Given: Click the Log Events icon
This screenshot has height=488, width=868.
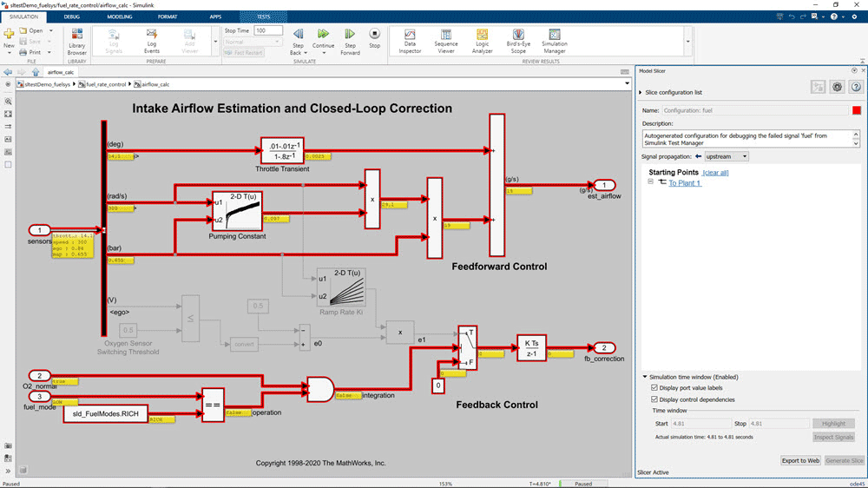Looking at the screenshot, I should 152,38.
